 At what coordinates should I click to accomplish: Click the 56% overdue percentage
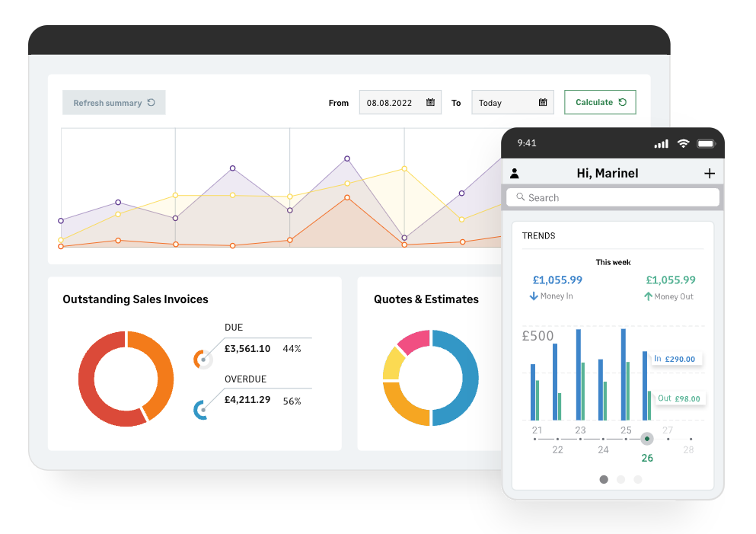coord(292,401)
